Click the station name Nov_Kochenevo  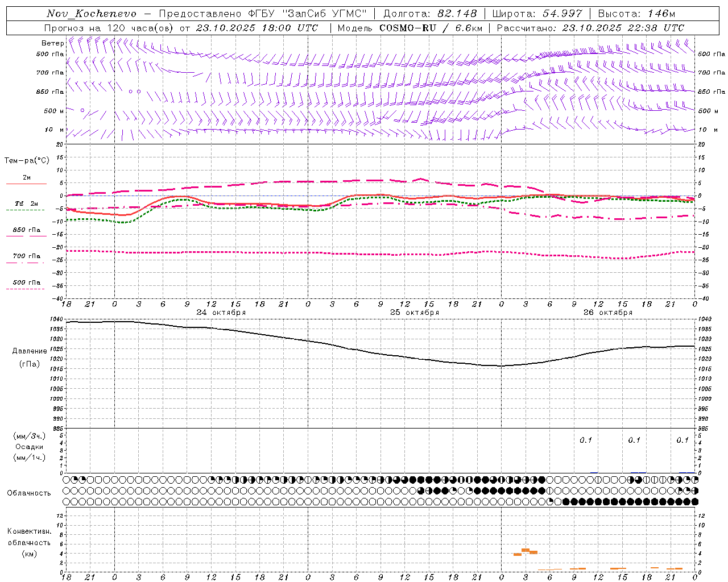pyautogui.click(x=92, y=14)
